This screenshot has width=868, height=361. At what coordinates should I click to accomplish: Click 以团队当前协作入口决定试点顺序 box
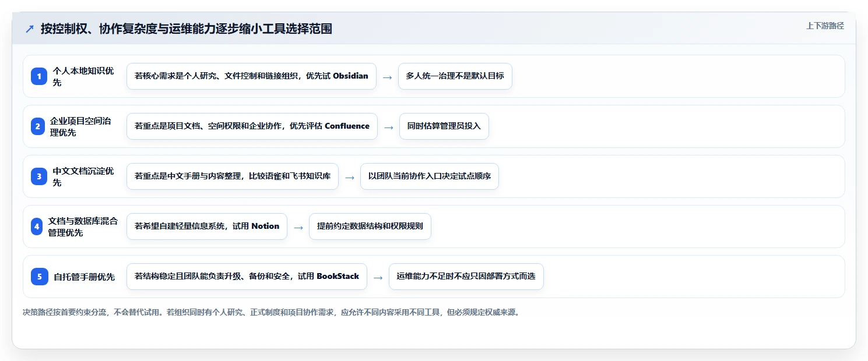tap(430, 176)
